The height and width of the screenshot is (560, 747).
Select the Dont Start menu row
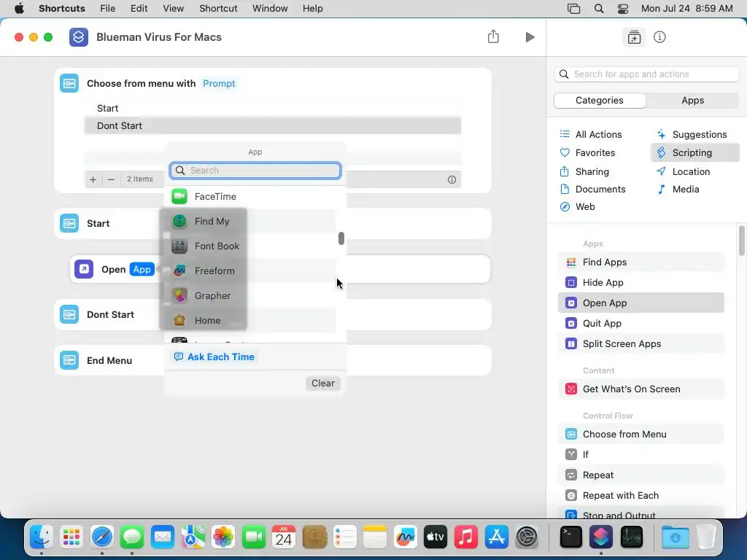point(273,125)
